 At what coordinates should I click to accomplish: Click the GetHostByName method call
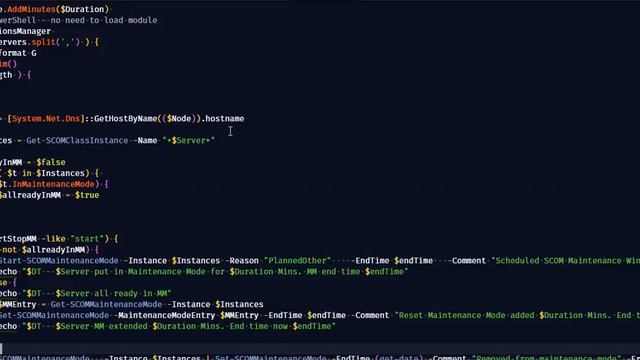coord(125,118)
